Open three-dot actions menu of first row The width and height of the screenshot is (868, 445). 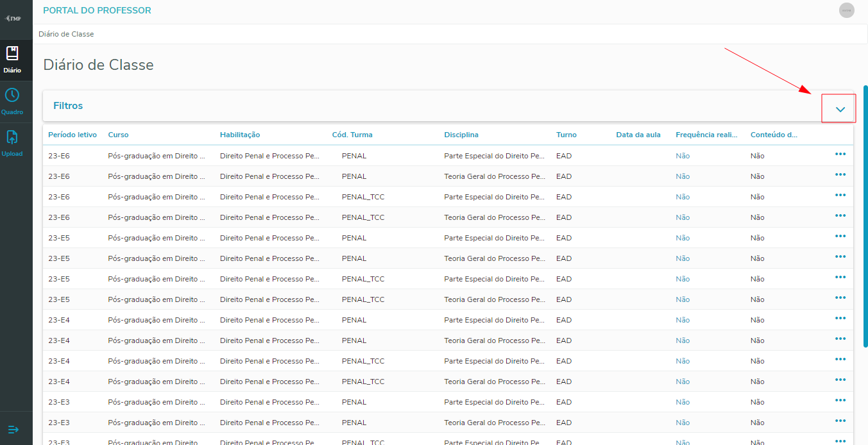[840, 155]
